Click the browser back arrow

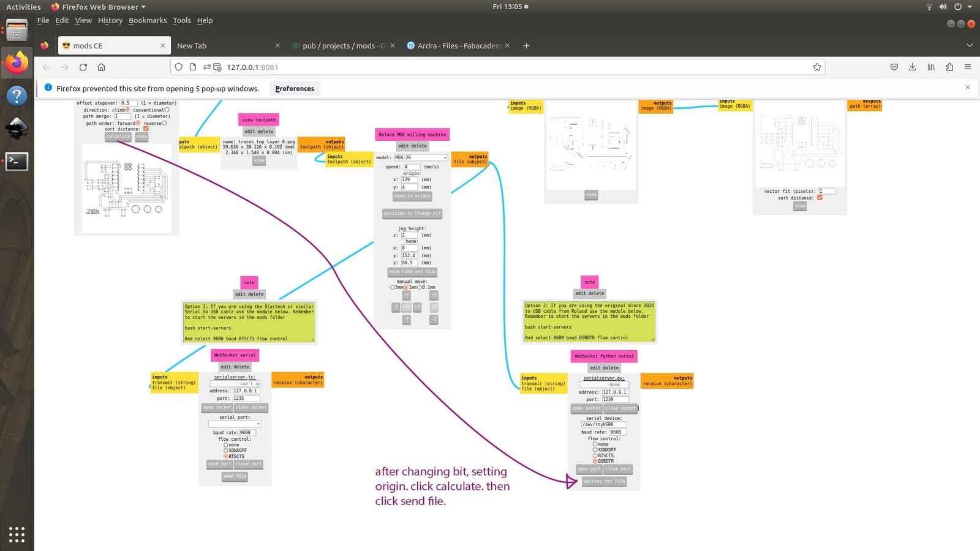tap(47, 67)
